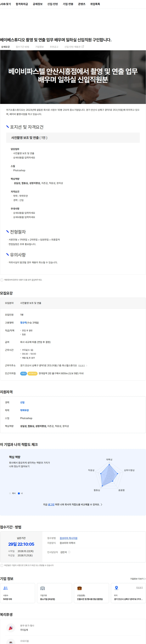
Task: Open the 기업·연봉 menu
Action: click(x=68, y=4)
